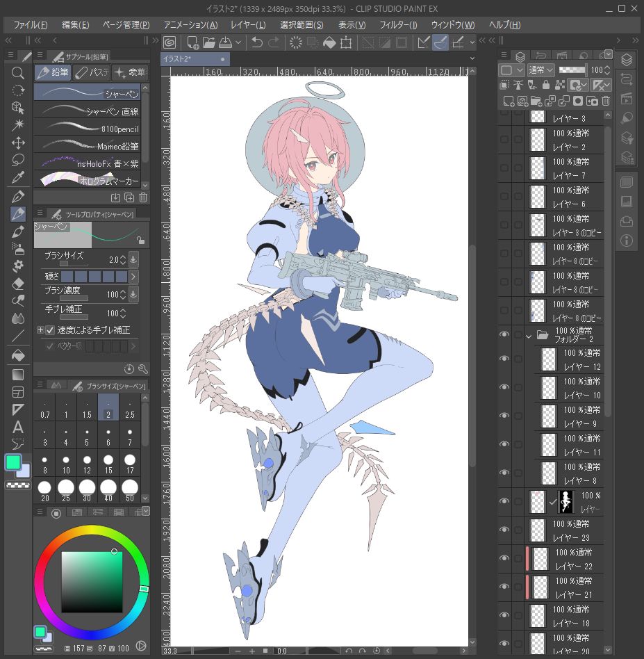This screenshot has width=644, height=659.
Task: Click the Redo arrow icon
Action: [x=274, y=42]
